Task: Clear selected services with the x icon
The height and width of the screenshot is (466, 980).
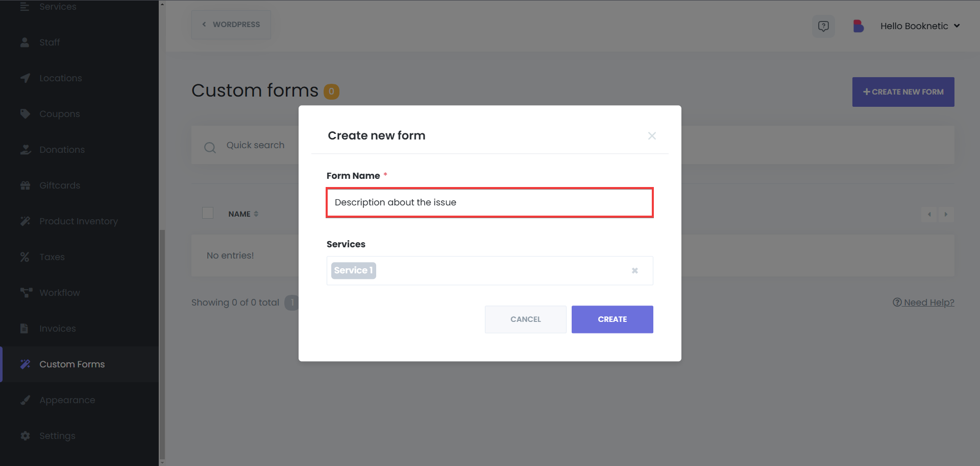Action: 635,271
